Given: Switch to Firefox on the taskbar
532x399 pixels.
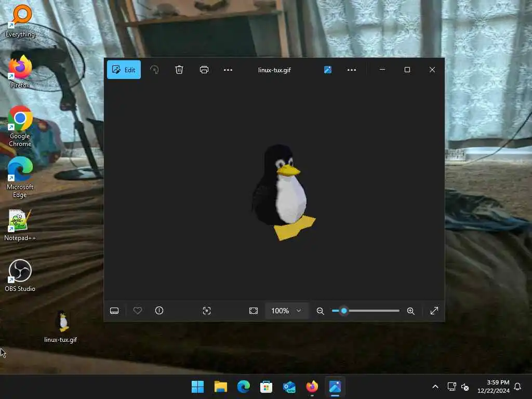Looking at the screenshot, I should coord(312,387).
